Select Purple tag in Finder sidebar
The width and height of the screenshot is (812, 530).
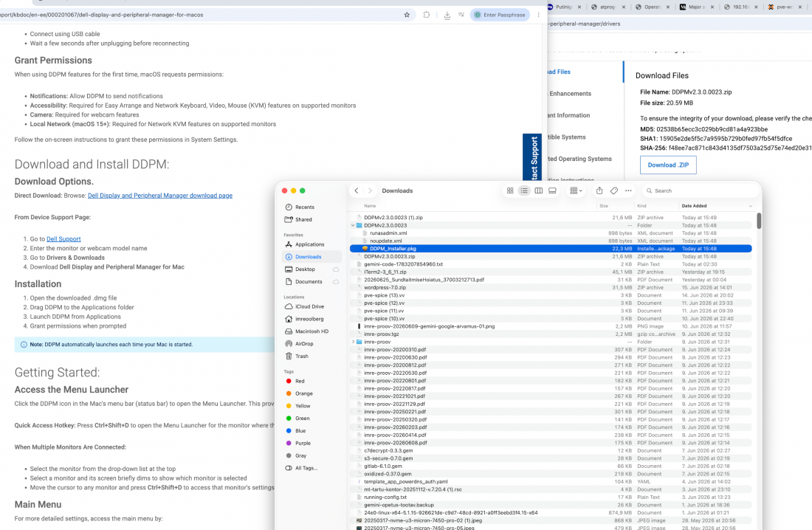[x=303, y=443]
